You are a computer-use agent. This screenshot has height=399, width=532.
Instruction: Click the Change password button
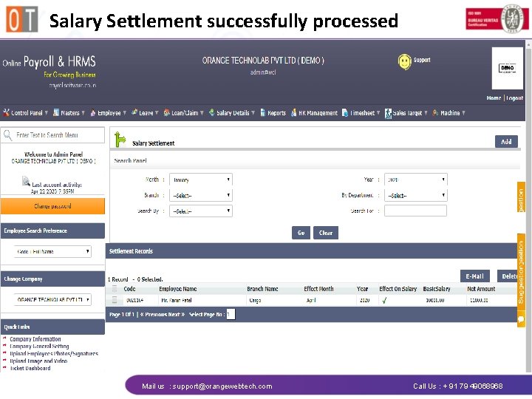point(52,206)
